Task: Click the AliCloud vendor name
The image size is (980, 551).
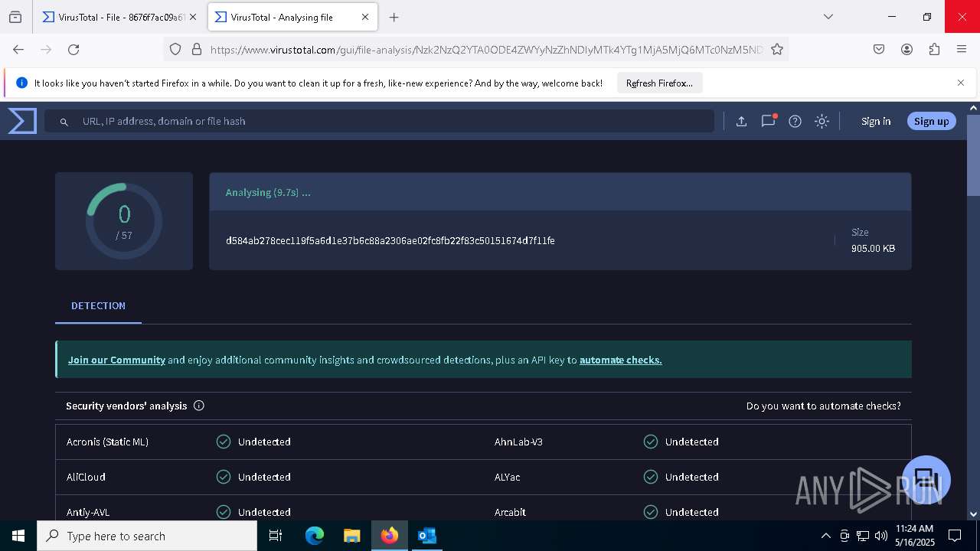Action: tap(86, 477)
